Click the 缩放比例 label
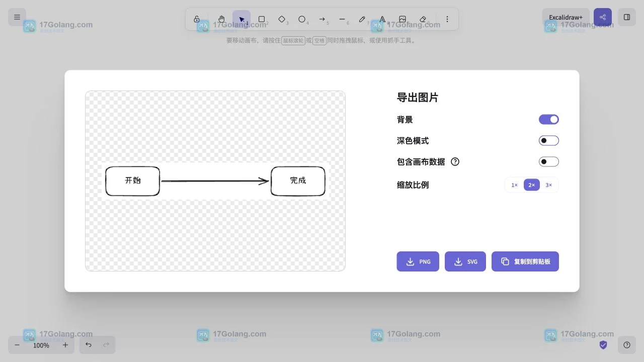 (413, 185)
